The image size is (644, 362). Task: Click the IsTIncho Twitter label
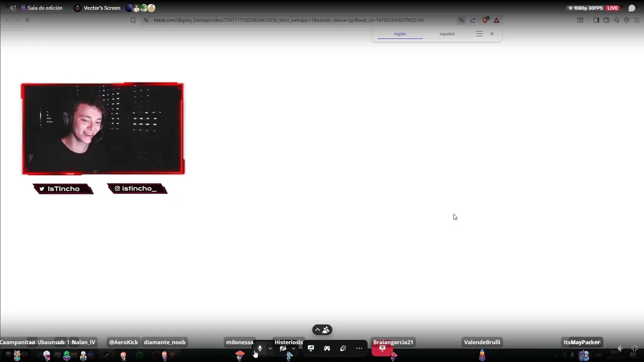point(63,189)
